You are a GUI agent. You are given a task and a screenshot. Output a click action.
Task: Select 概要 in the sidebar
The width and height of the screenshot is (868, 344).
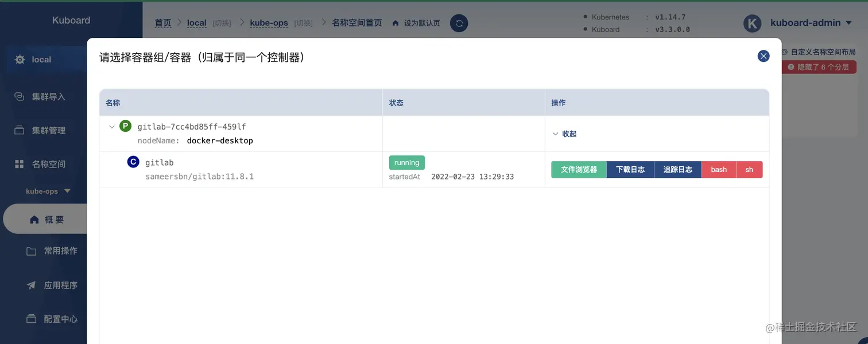point(45,220)
